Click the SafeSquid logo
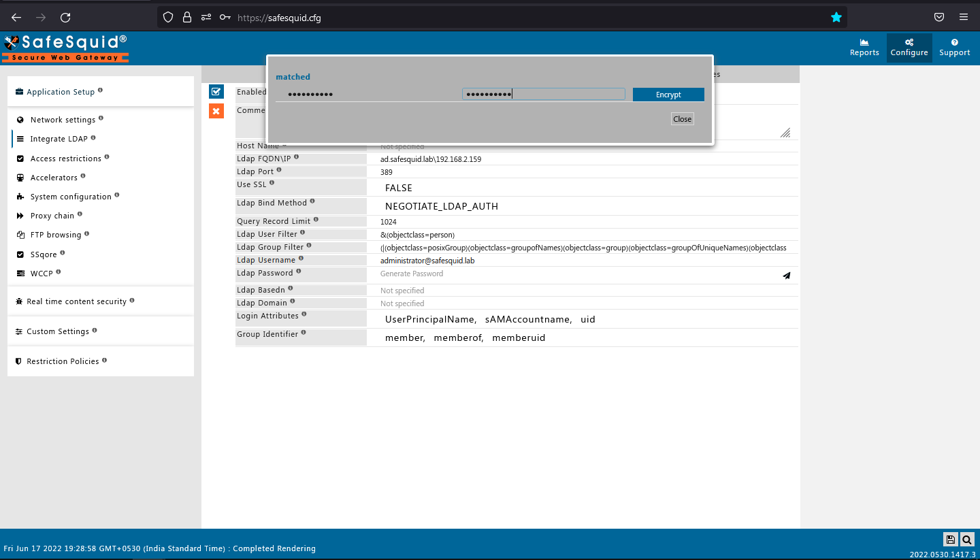 coord(66,48)
